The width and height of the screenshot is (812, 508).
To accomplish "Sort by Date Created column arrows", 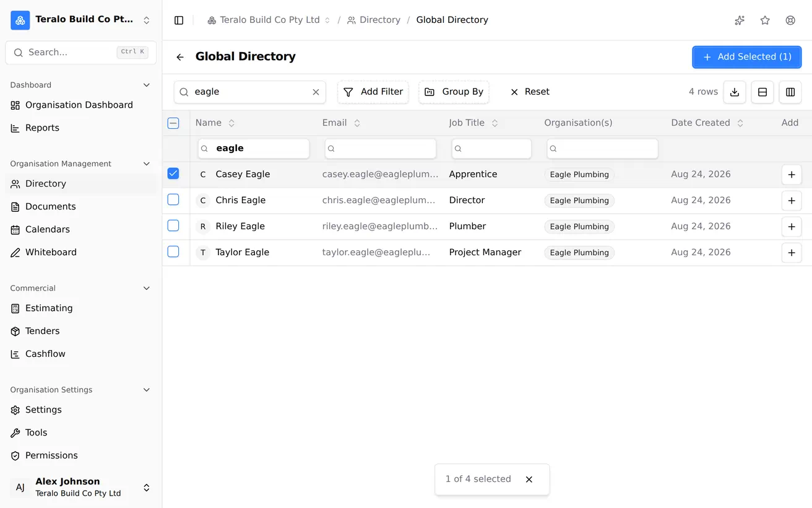I will (x=740, y=123).
